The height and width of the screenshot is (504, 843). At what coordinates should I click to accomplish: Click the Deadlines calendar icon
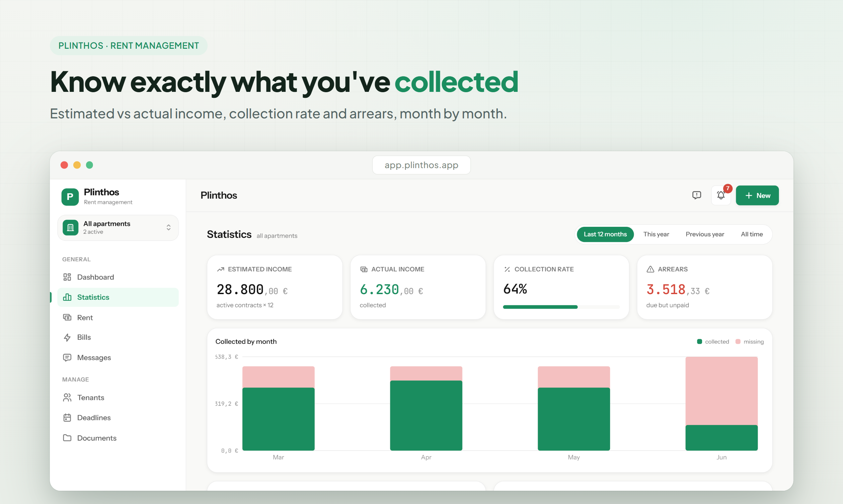coord(67,417)
